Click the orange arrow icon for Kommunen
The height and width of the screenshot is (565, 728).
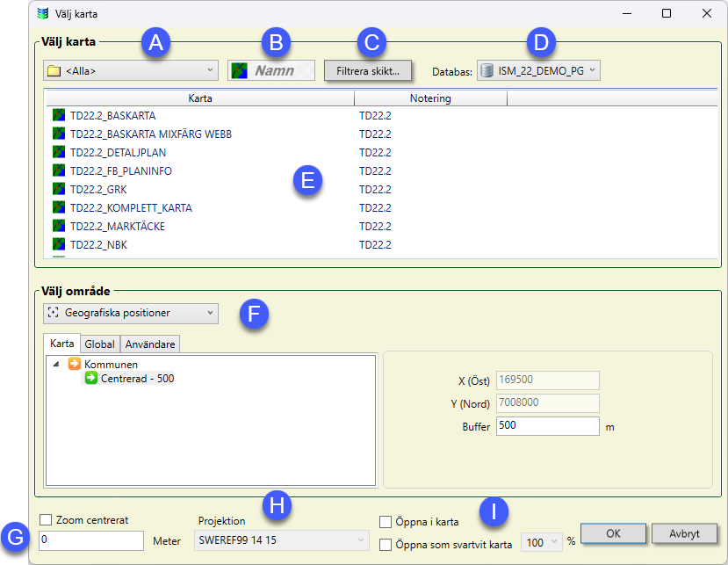(x=75, y=364)
